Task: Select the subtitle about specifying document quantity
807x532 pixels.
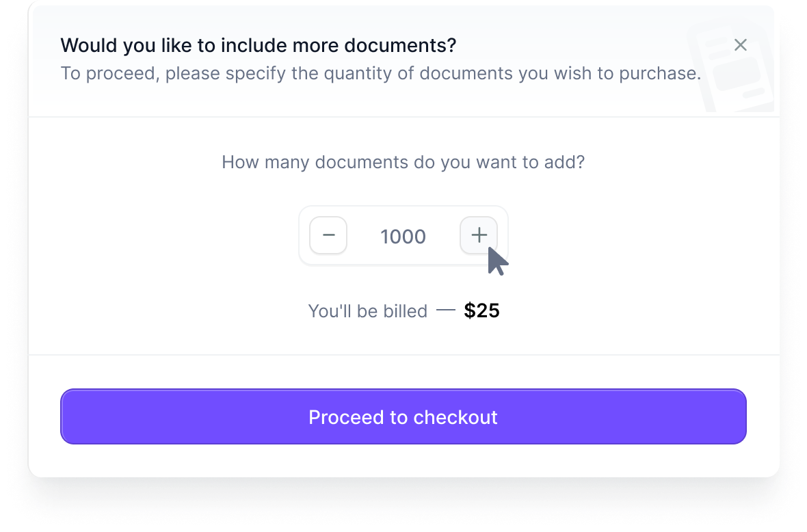Action: tap(381, 73)
